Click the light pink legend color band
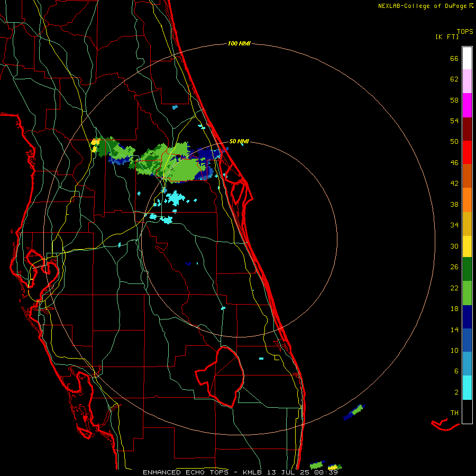The image size is (476, 476). pyautogui.click(x=467, y=81)
